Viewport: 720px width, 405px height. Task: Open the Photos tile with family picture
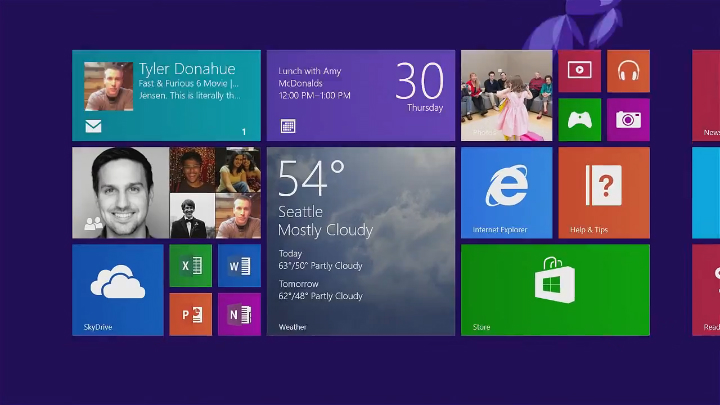(x=506, y=96)
